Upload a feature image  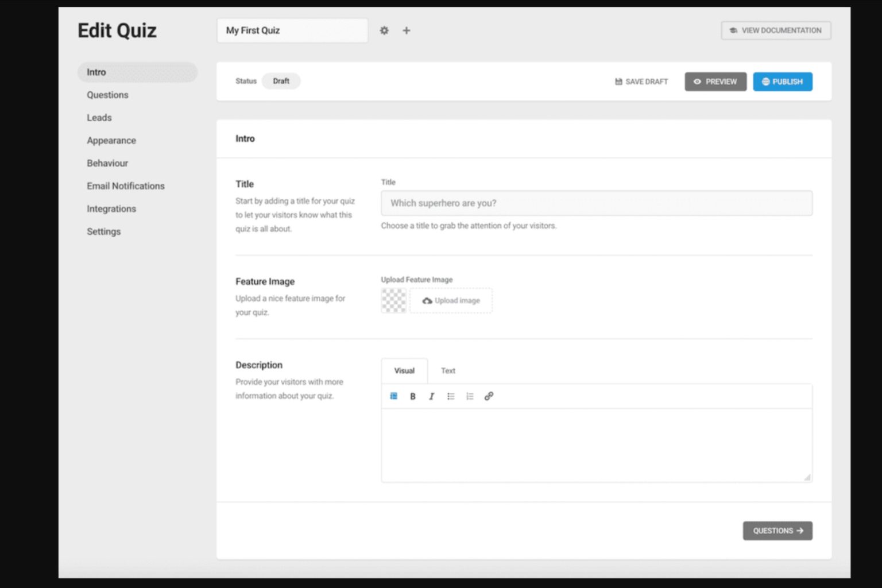(x=451, y=300)
